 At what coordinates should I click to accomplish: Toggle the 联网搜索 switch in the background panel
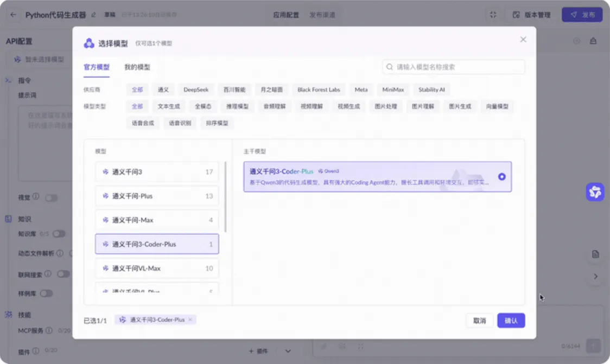pyautogui.click(x=63, y=274)
